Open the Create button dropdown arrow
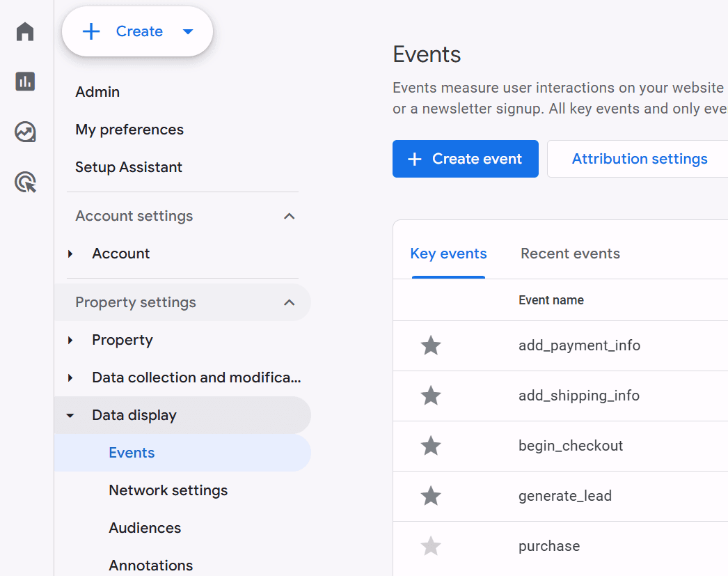Image resolution: width=728 pixels, height=576 pixels. pos(187,31)
